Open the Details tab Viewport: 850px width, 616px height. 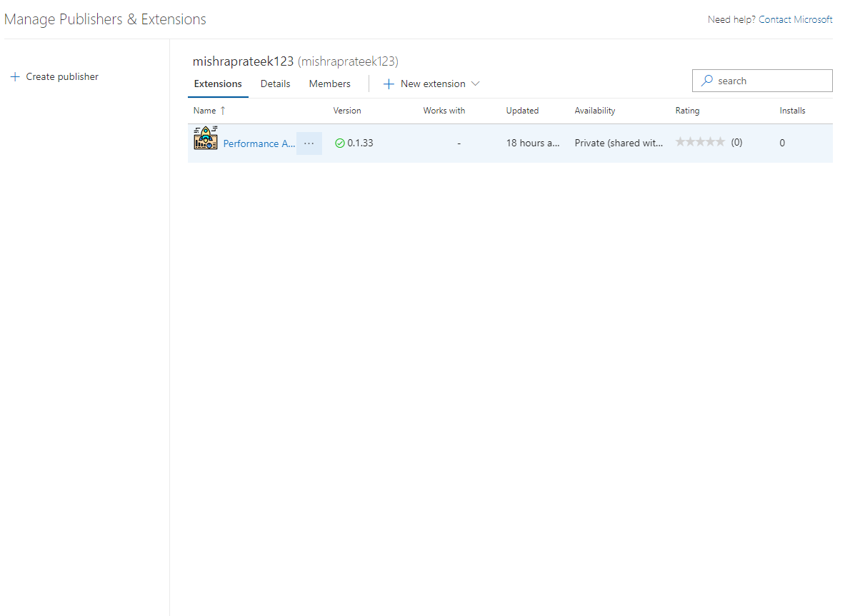tap(276, 84)
